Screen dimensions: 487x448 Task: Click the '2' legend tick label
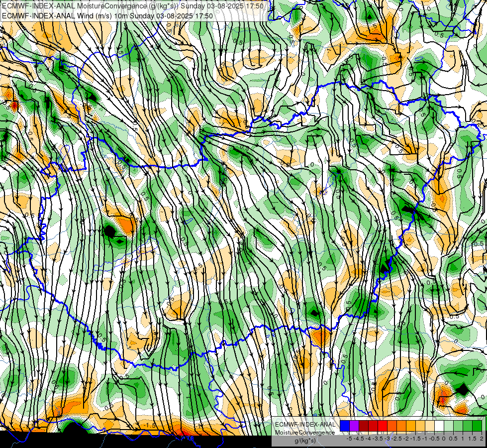482,439
